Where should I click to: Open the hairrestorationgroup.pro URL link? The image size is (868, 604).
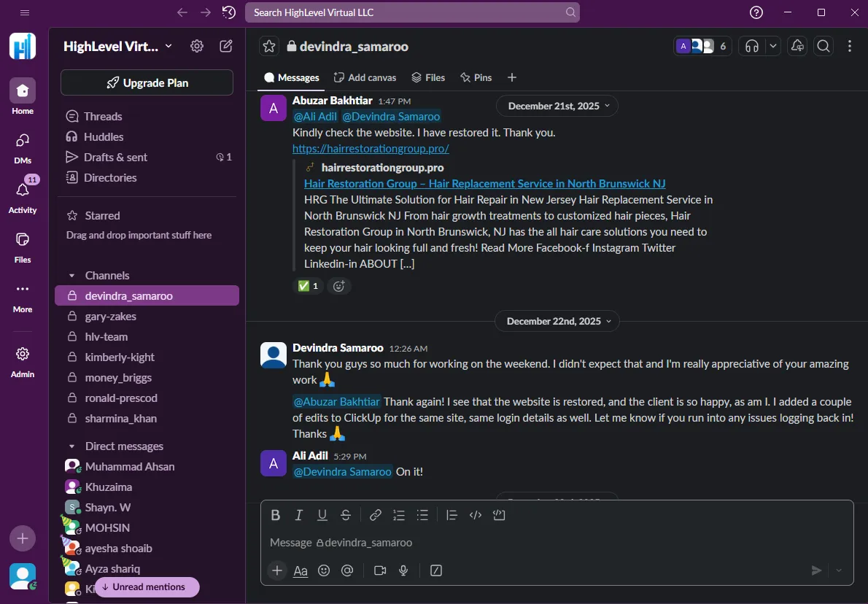(x=371, y=148)
